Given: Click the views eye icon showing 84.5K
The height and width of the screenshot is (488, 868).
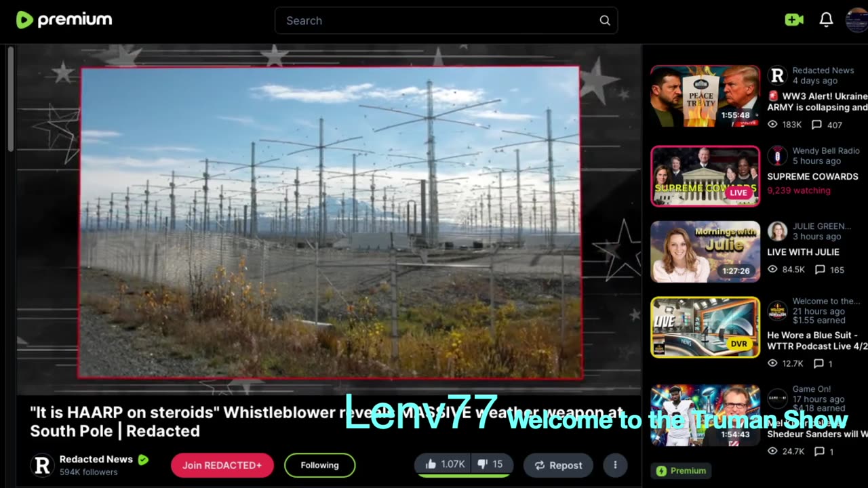Looking at the screenshot, I should tap(772, 270).
